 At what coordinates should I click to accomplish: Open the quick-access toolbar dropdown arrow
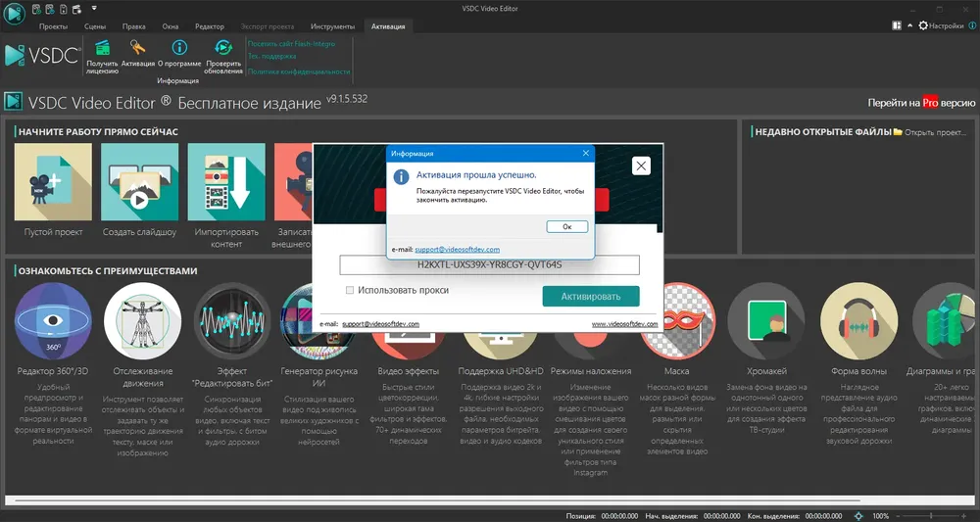click(94, 9)
